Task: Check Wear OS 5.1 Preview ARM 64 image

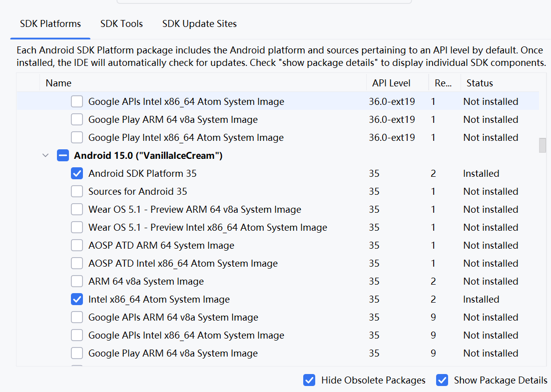Action: tap(77, 210)
